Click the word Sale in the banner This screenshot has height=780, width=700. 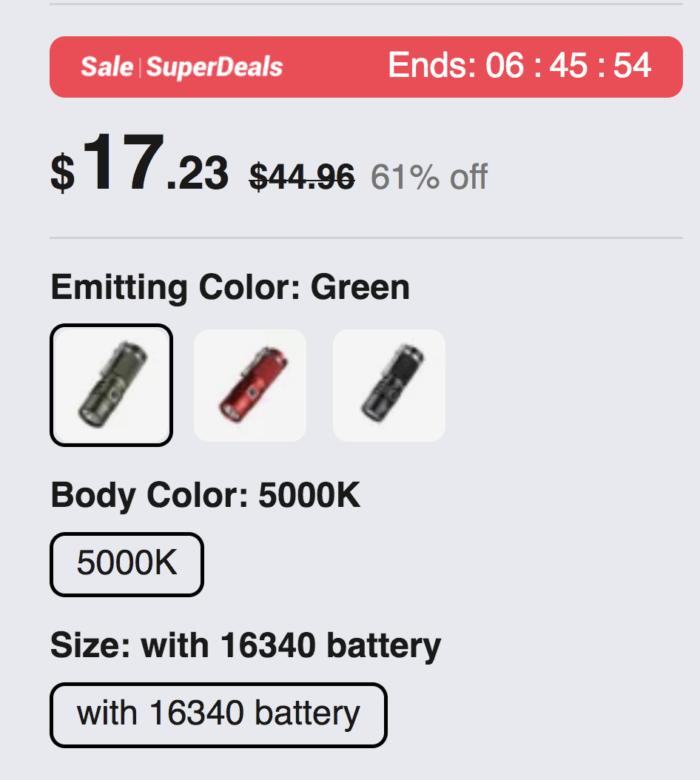pyautogui.click(x=107, y=67)
